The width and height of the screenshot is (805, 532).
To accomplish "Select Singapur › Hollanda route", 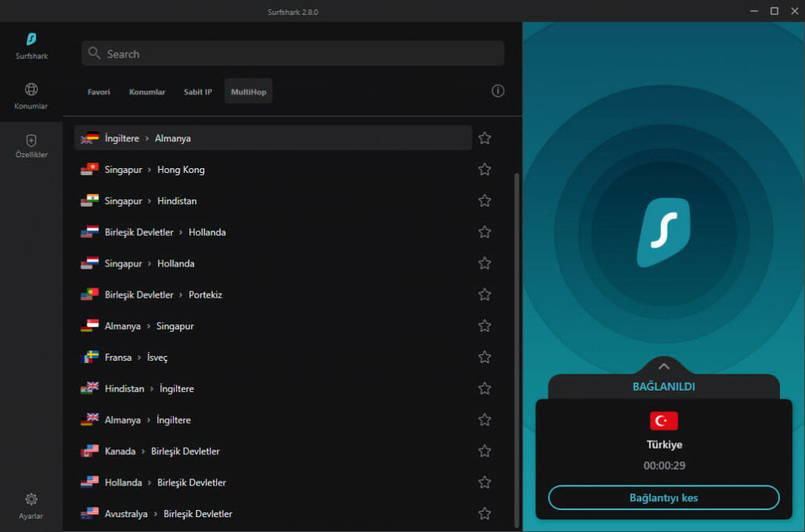I will click(x=273, y=263).
